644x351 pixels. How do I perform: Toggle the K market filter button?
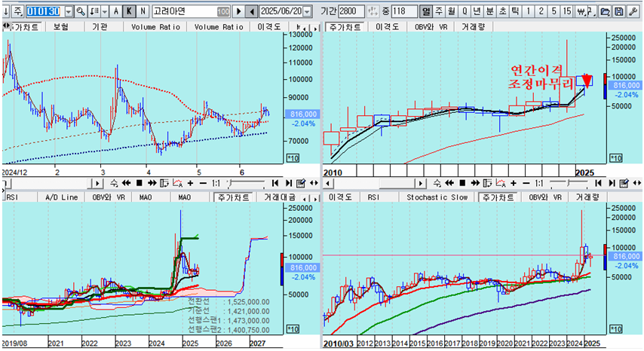129,12
